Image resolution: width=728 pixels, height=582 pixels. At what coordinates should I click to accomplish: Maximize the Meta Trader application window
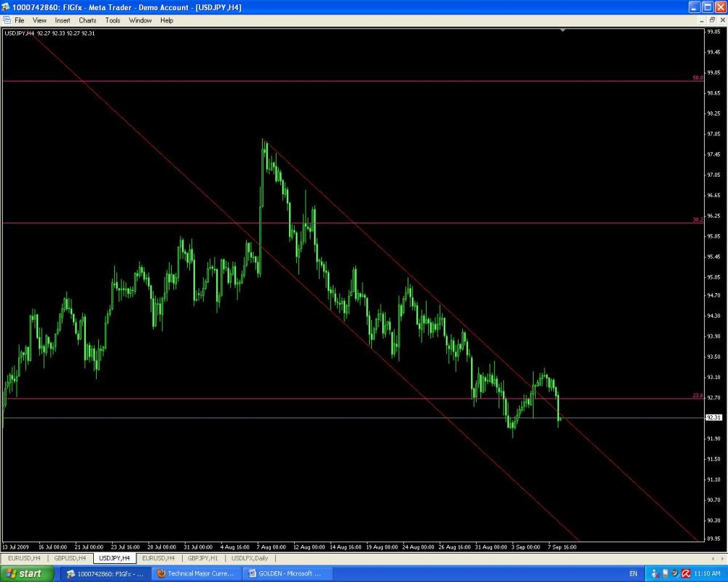708,7
